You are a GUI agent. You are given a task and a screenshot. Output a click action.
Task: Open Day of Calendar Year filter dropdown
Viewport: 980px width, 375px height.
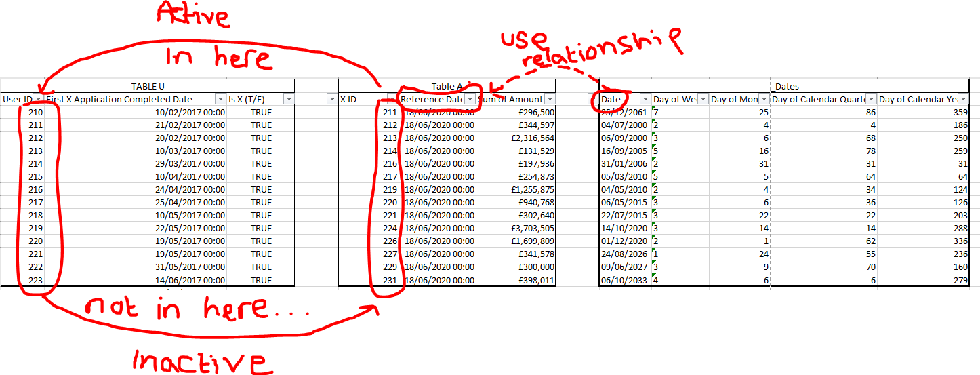pos(963,99)
